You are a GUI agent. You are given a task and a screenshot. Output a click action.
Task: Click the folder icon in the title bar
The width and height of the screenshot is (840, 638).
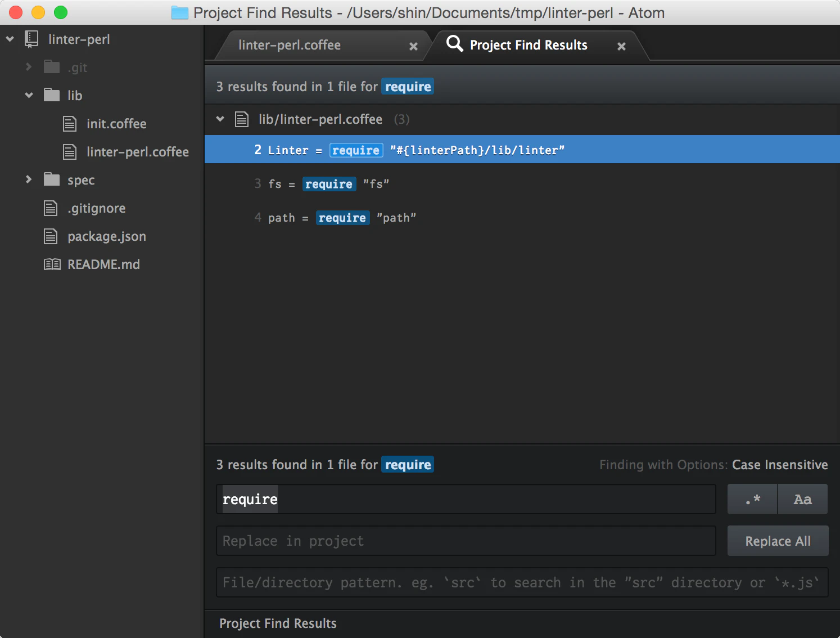tap(179, 12)
